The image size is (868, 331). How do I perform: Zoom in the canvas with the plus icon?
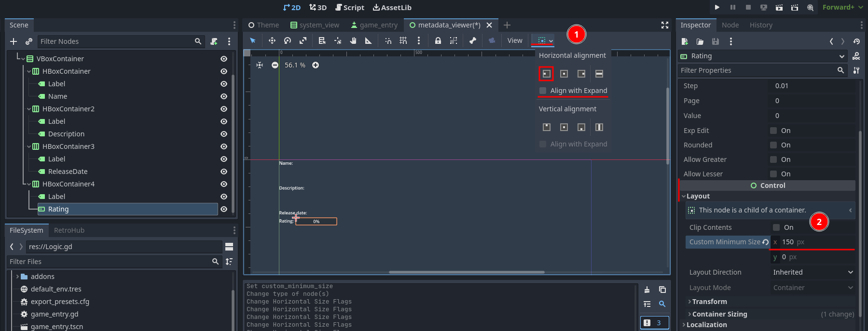pyautogui.click(x=316, y=65)
